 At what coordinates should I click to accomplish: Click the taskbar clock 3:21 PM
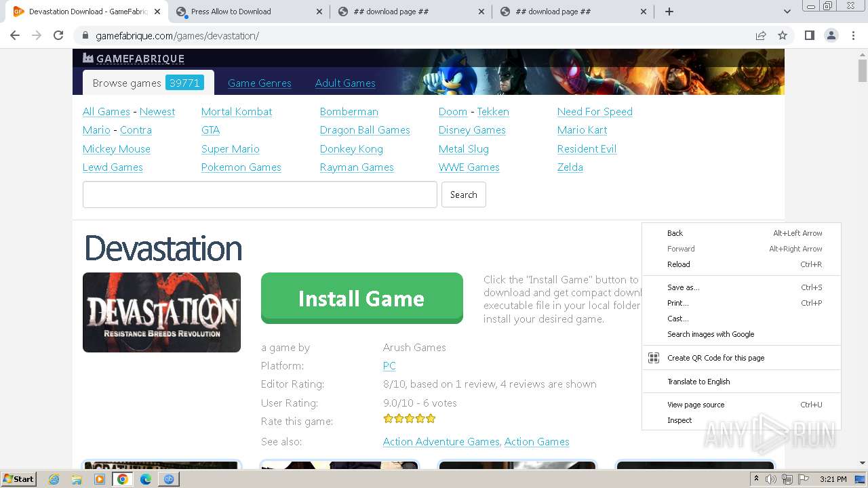[833, 479]
